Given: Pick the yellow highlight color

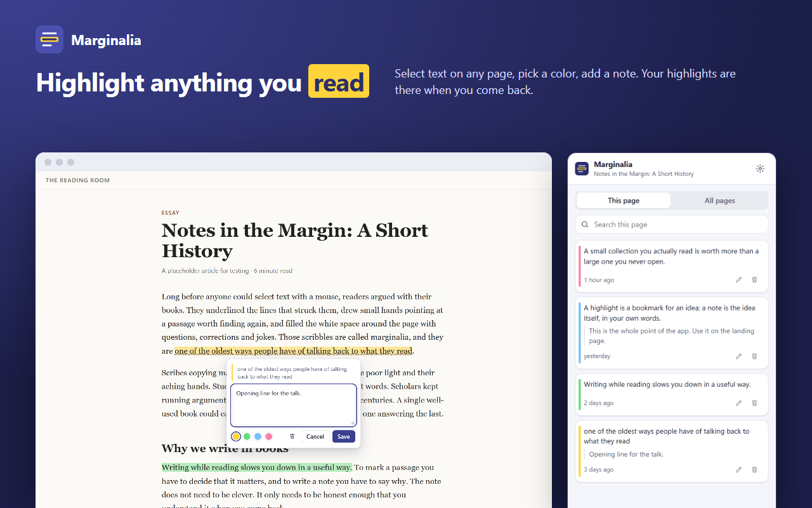Looking at the screenshot, I should (x=236, y=436).
